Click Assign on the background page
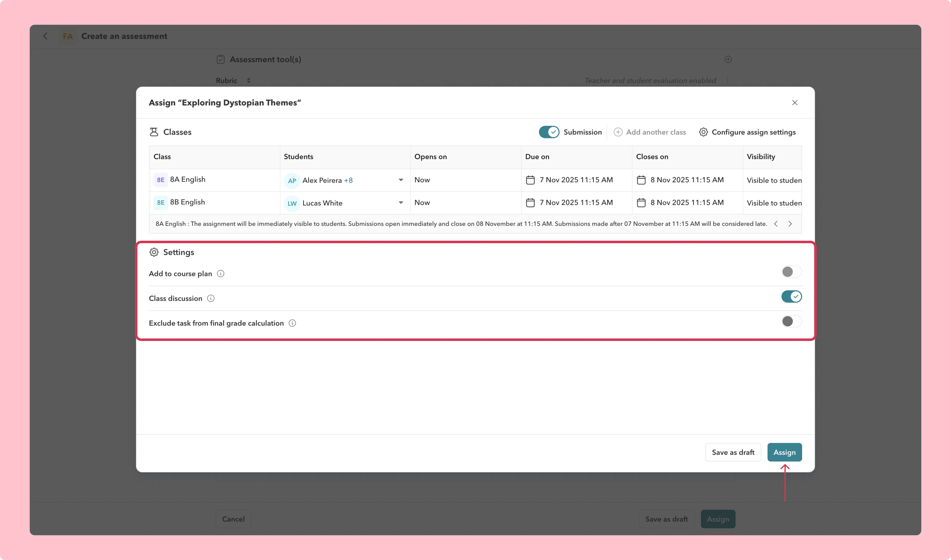 (x=718, y=519)
